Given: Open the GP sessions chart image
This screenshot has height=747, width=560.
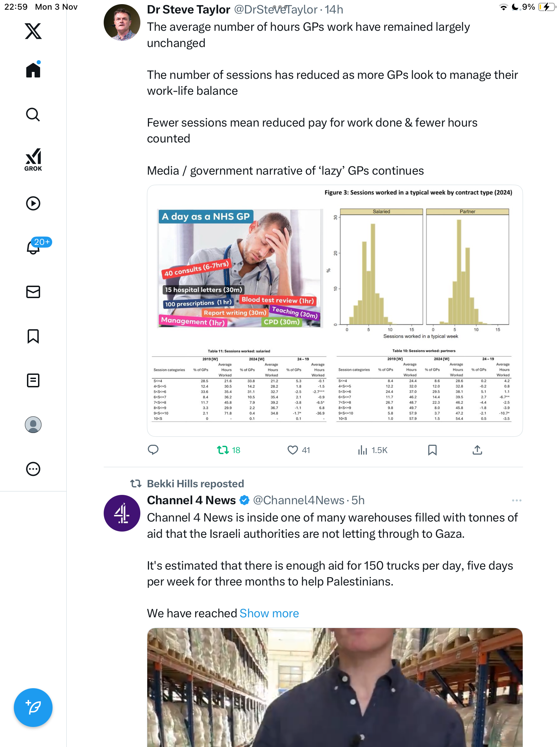Looking at the screenshot, I should click(335, 311).
